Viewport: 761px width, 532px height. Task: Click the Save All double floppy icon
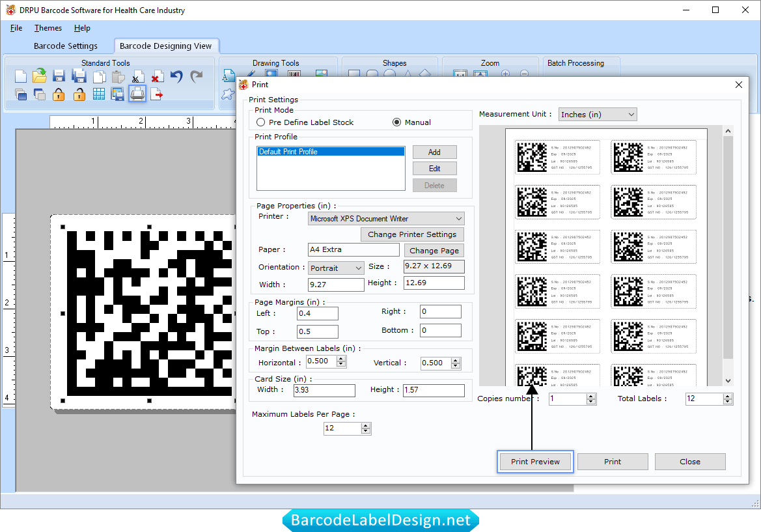79,76
